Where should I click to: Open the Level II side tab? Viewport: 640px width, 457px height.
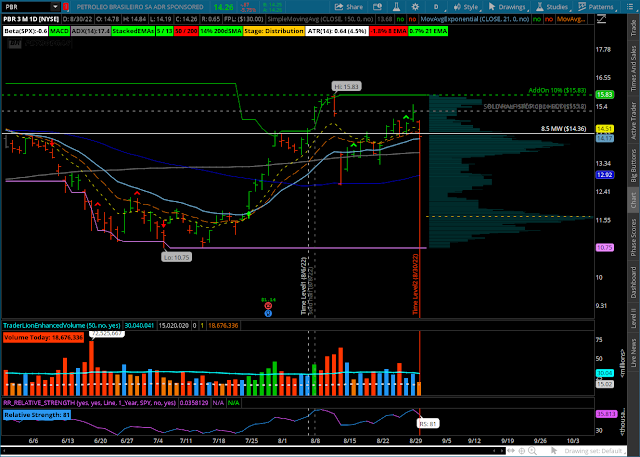633,318
